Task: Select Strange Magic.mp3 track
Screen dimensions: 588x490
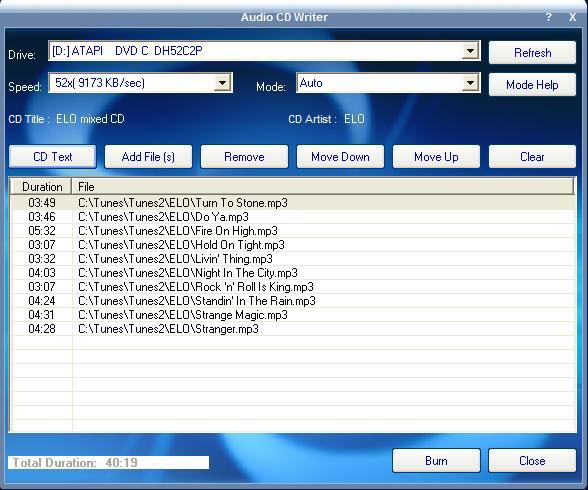Action: point(293,315)
